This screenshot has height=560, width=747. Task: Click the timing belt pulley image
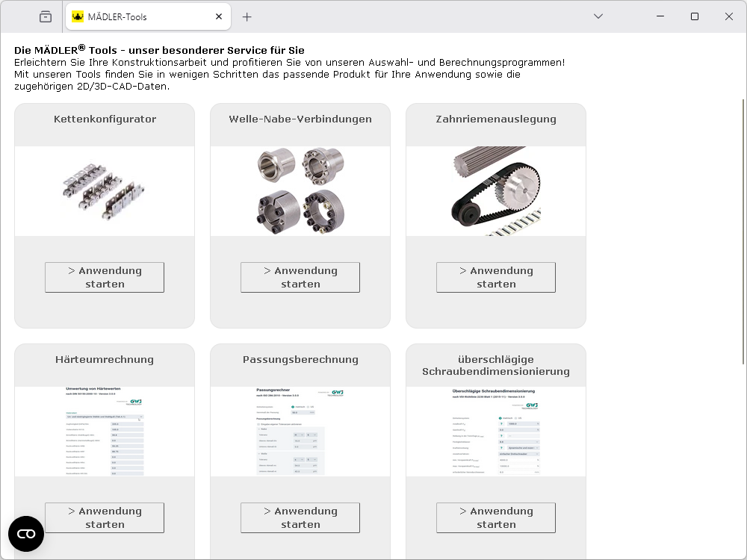pyautogui.click(x=496, y=191)
